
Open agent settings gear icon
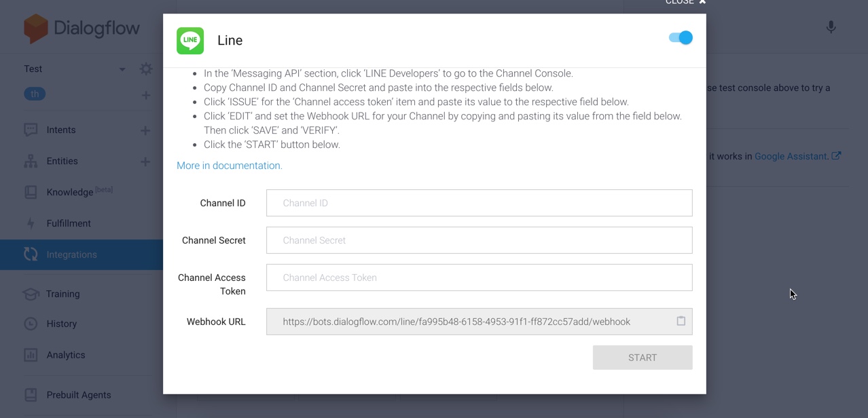(146, 69)
